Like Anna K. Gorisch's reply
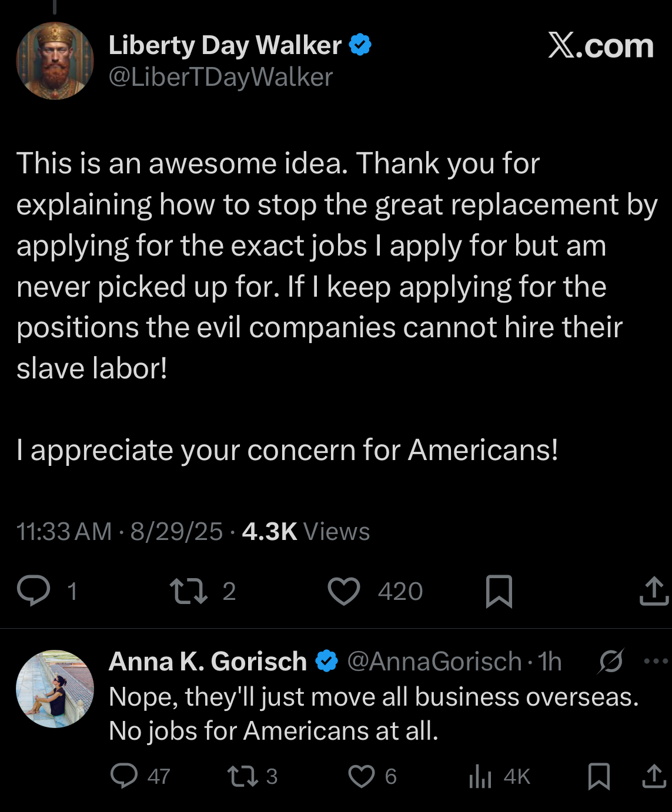Image resolution: width=672 pixels, height=812 pixels. point(362,776)
